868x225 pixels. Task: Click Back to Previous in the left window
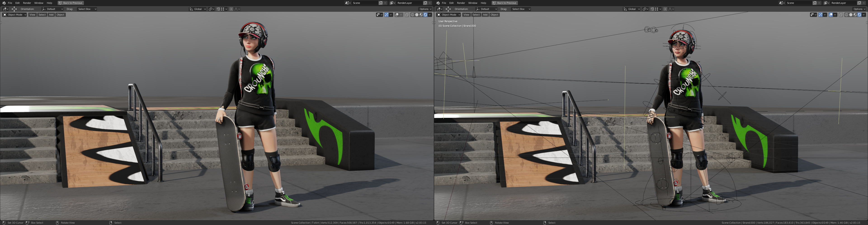[71, 3]
